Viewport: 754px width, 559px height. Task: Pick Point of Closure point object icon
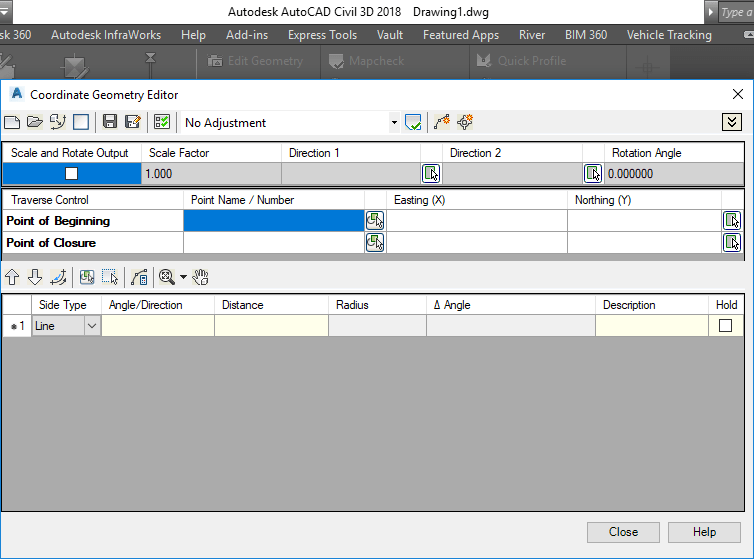(375, 242)
